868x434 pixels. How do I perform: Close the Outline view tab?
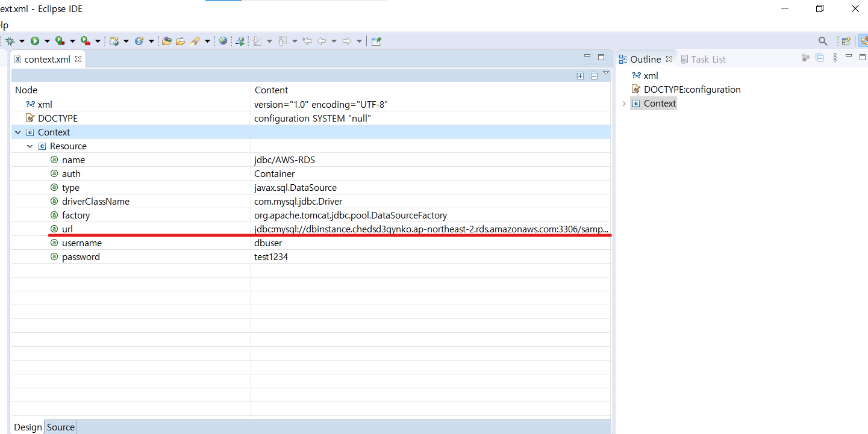[669, 59]
